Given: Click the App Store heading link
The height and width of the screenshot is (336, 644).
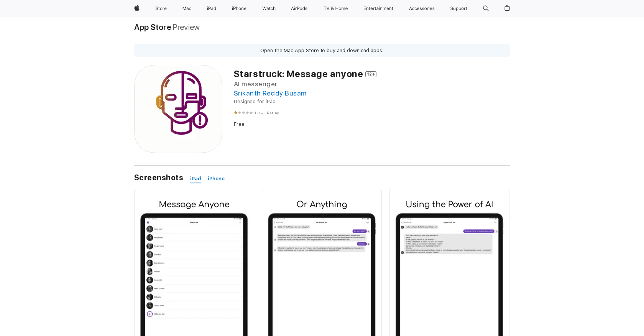Looking at the screenshot, I should click(x=153, y=27).
